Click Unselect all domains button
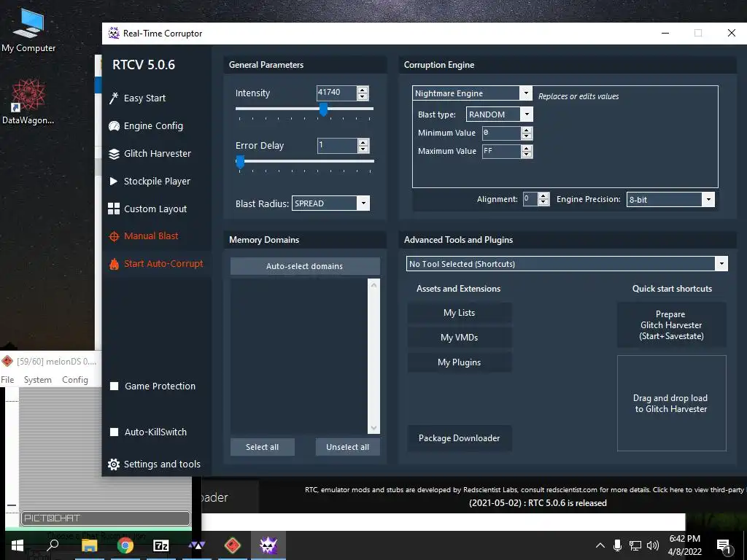 point(347,447)
